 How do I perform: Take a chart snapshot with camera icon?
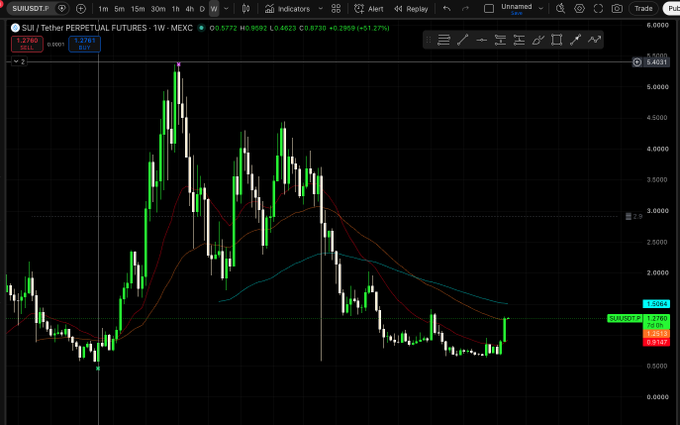[617, 9]
